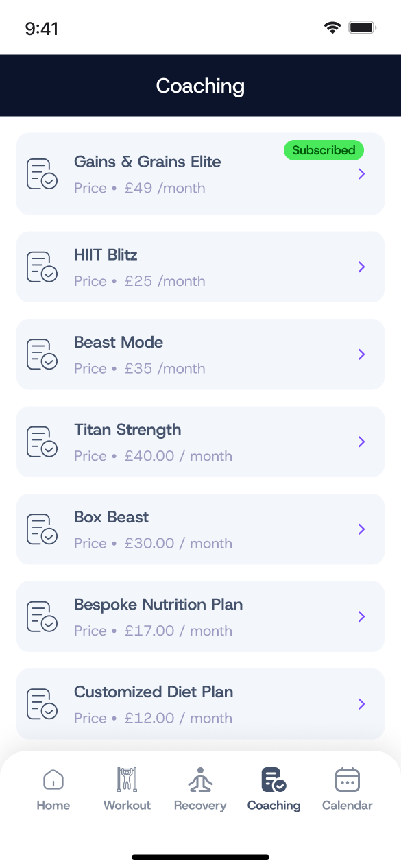Select the Box Beast plan title
401x868 pixels.
(111, 517)
